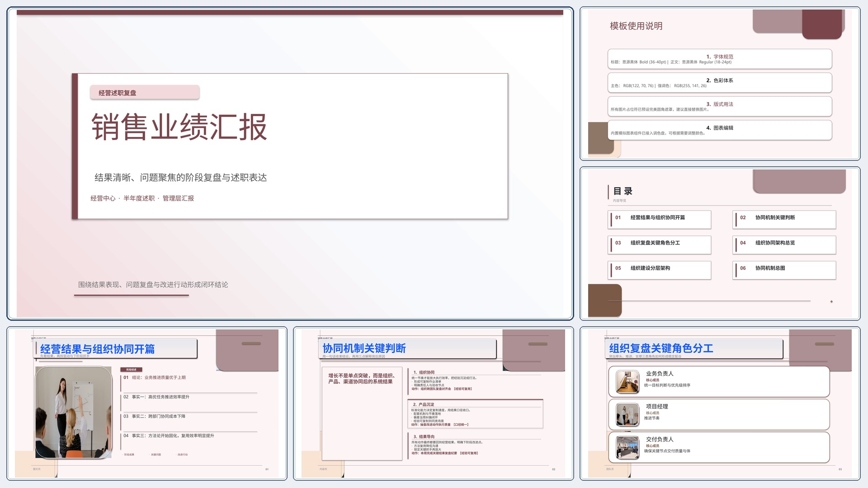Open contents entry 05 组织建设分层架构
Screen dimensions: 868x488
pos(660,270)
